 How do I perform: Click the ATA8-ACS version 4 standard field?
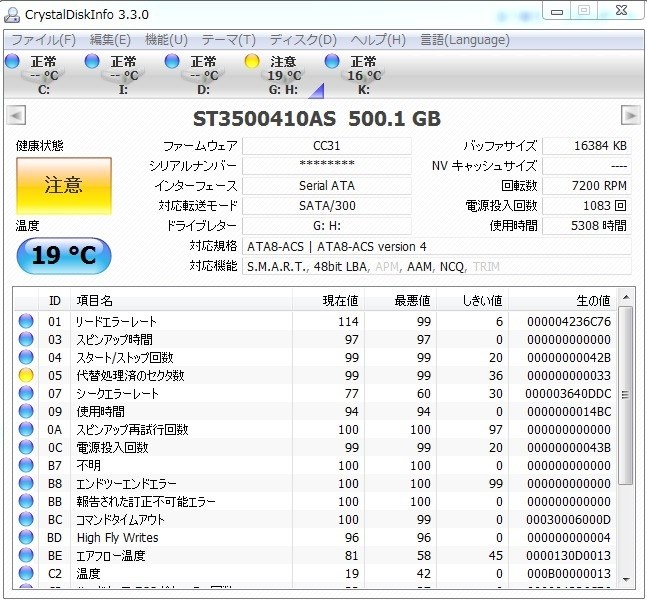pyautogui.click(x=437, y=246)
